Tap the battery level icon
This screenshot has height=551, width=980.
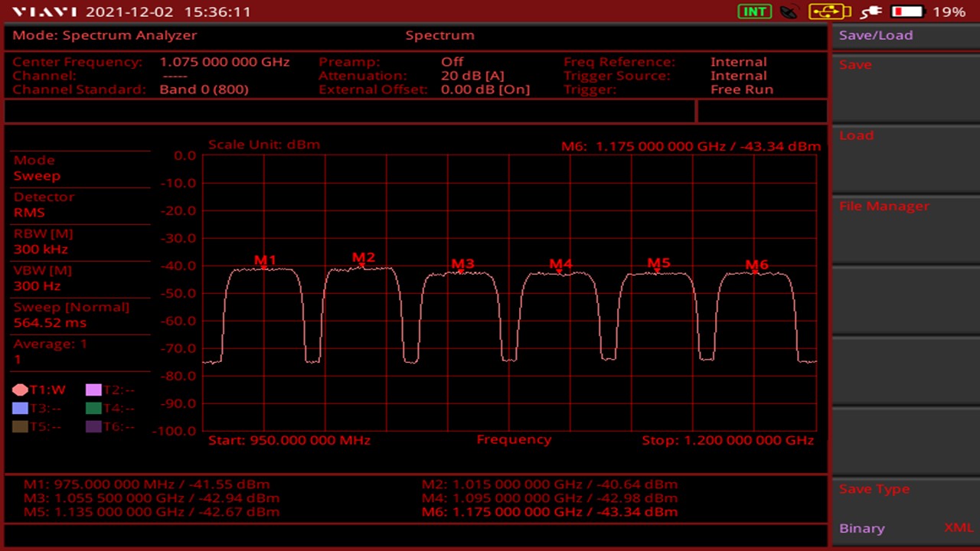click(x=906, y=11)
